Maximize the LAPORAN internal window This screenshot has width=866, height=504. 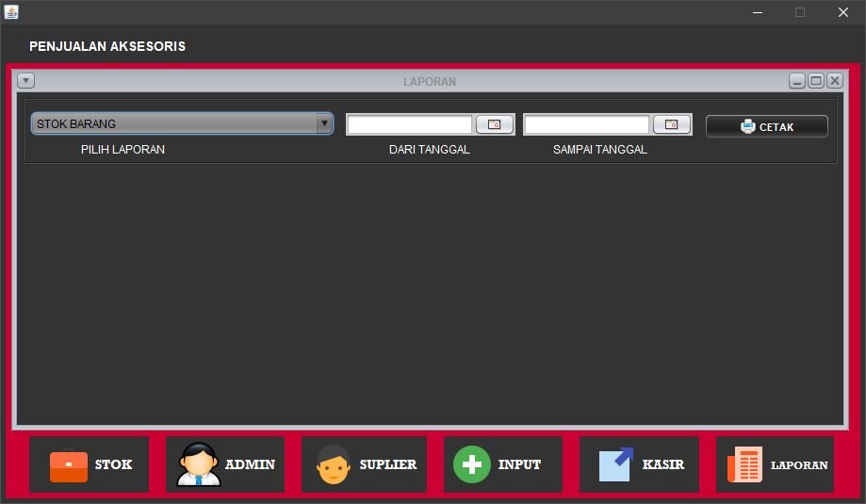pyautogui.click(x=816, y=81)
